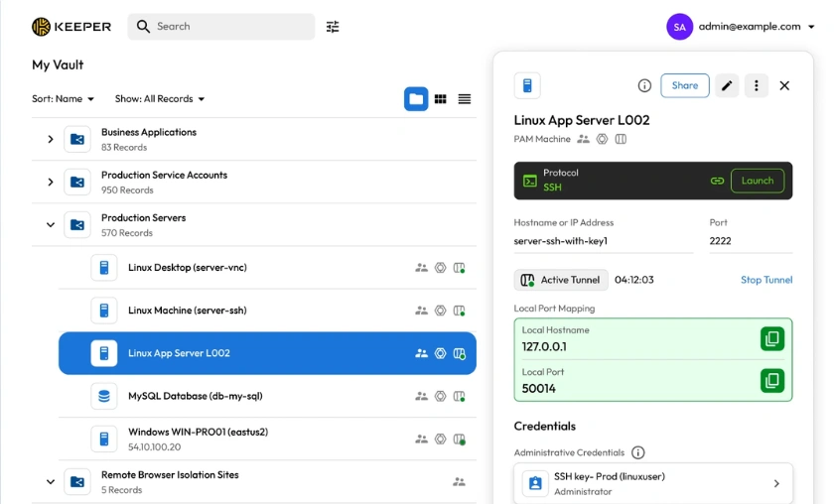Click tunnel icon under record title
Image resolution: width=834 pixels, height=504 pixels.
point(621,139)
